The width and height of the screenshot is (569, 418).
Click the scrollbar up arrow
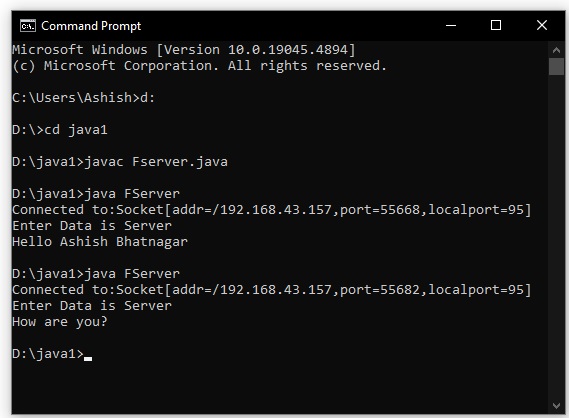[556, 50]
